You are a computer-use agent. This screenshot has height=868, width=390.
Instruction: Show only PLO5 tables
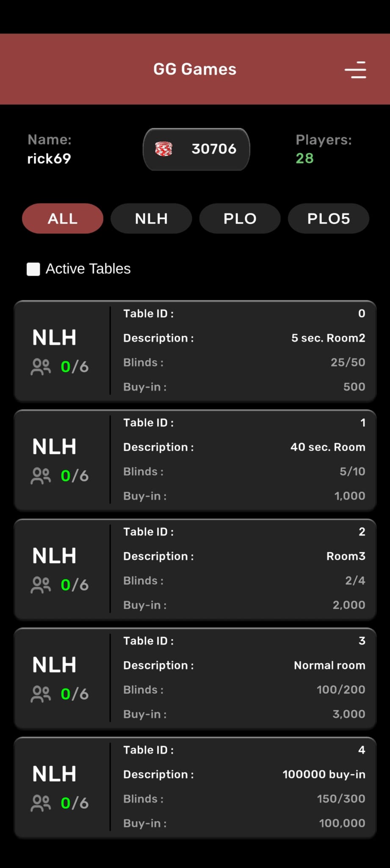(329, 219)
